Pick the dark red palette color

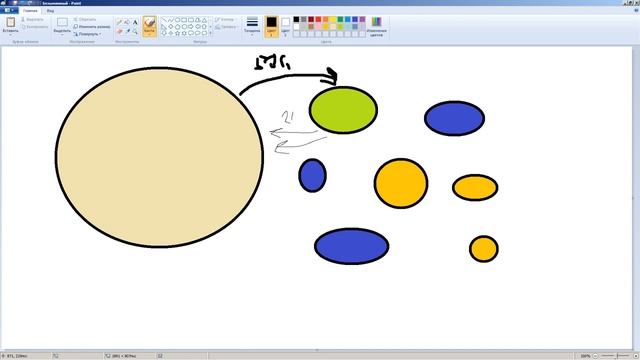(x=311, y=19)
